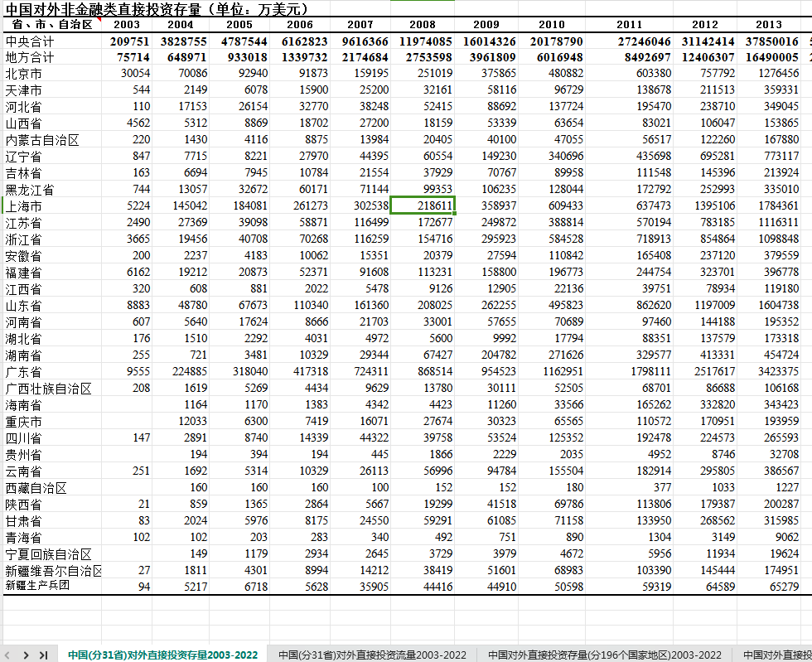Select the 省、市、自治区 header cell
This screenshot has width=812, height=662.
52,24
